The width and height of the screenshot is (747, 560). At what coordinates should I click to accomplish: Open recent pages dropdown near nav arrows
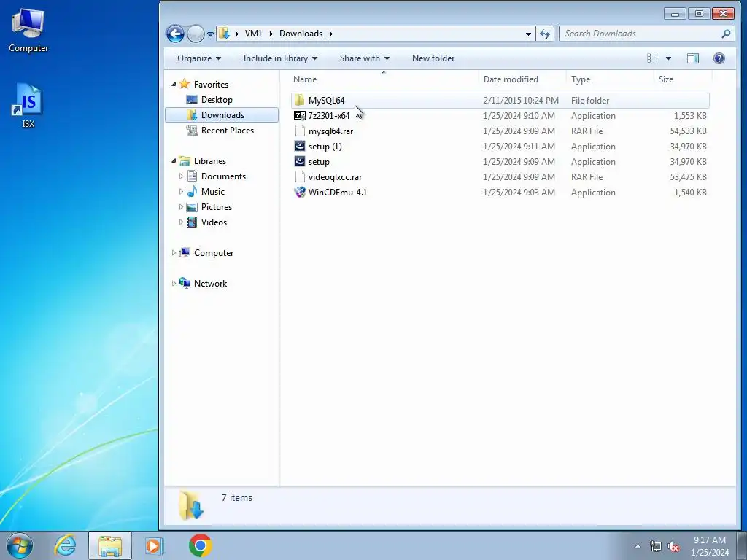pos(210,34)
